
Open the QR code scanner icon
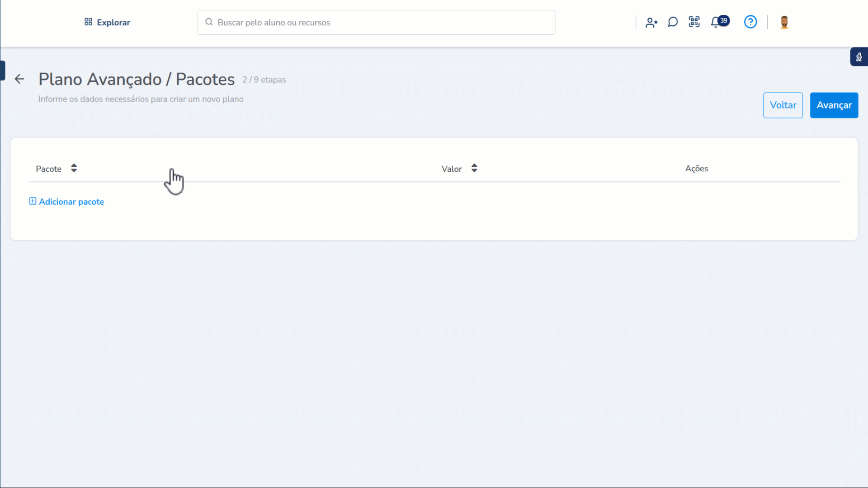click(694, 22)
